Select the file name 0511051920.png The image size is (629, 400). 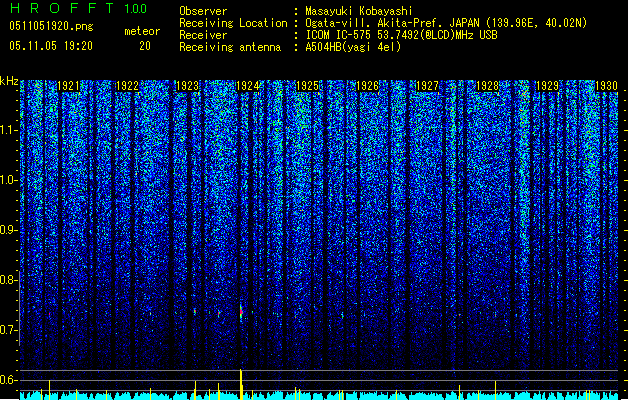pyautogui.click(x=51, y=26)
